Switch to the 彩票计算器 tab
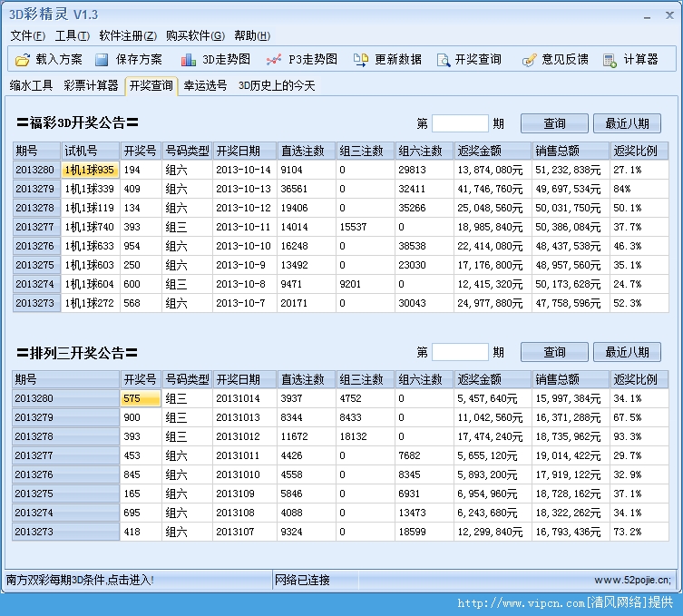Image resolution: width=683 pixels, height=616 pixels. (91, 85)
